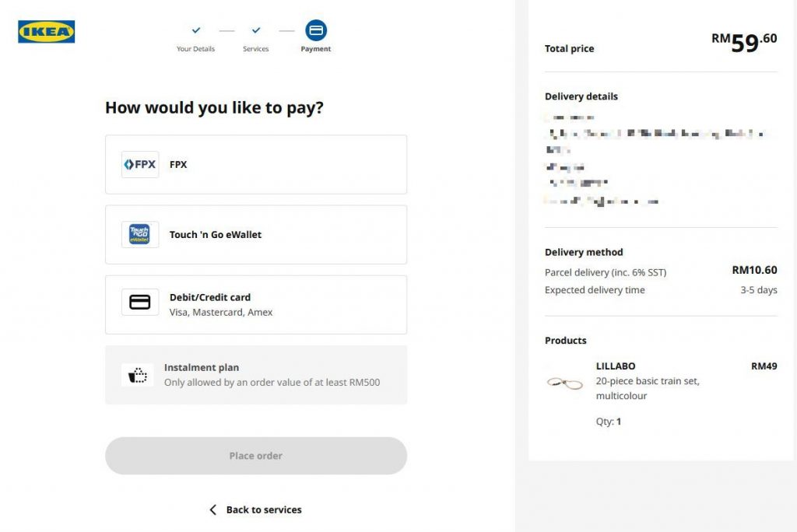Click the Services step checkmark icon
797x532 pixels.
[255, 30]
